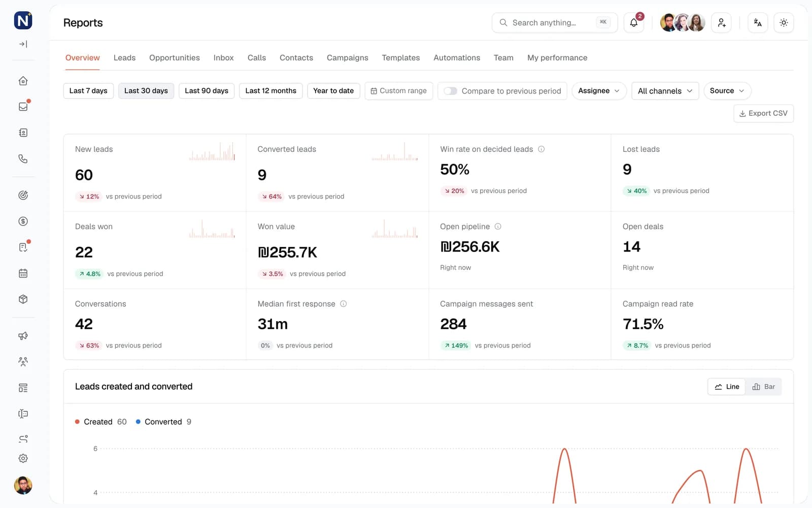The width and height of the screenshot is (812, 508).
Task: Click the add user icon in header
Action: (721, 22)
